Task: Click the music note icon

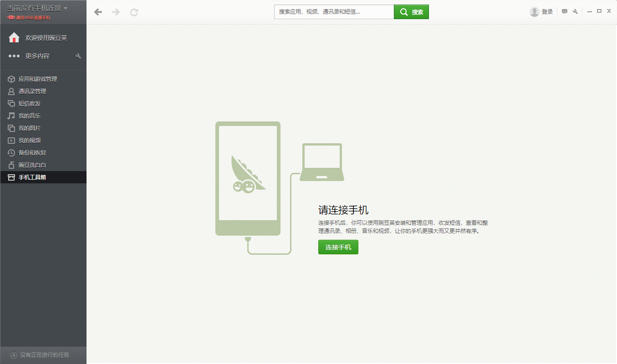Action: [11, 116]
